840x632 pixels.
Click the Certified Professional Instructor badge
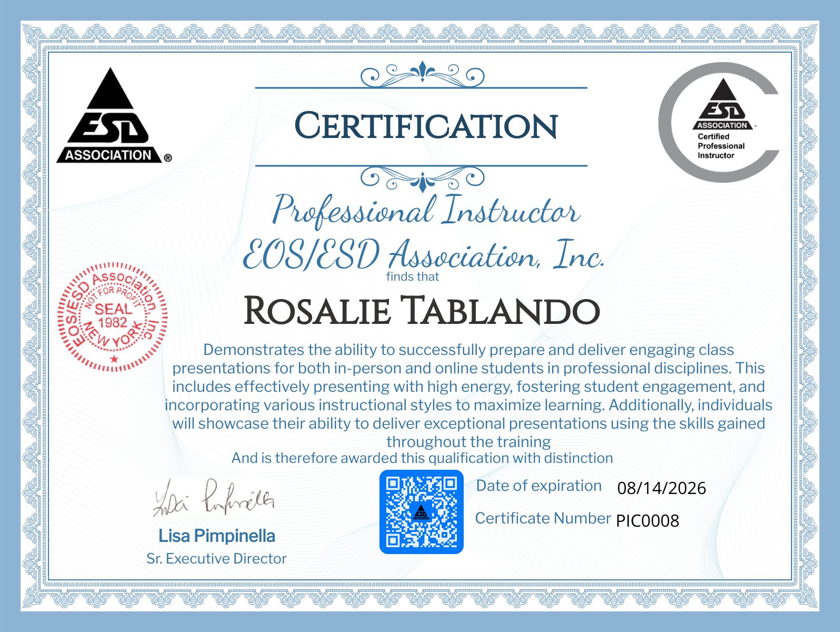pos(719,123)
